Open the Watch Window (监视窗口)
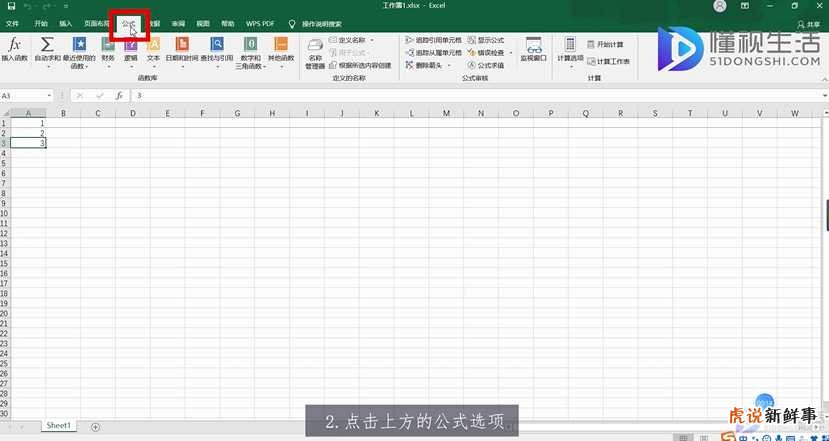The height and width of the screenshot is (441, 829). pos(533,50)
